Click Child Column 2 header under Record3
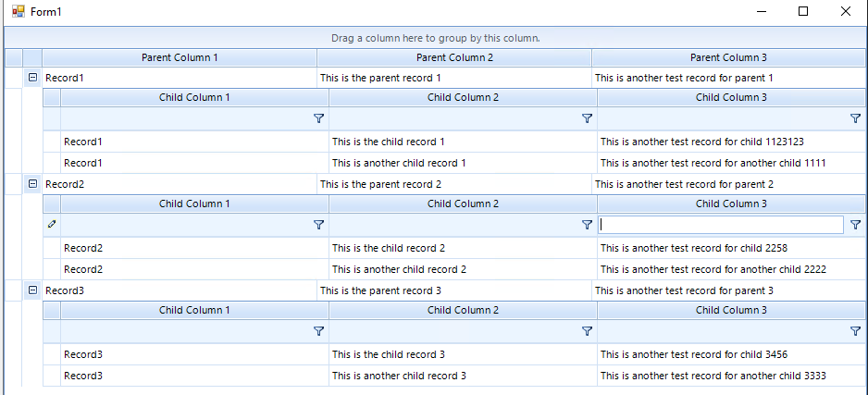 click(x=463, y=310)
